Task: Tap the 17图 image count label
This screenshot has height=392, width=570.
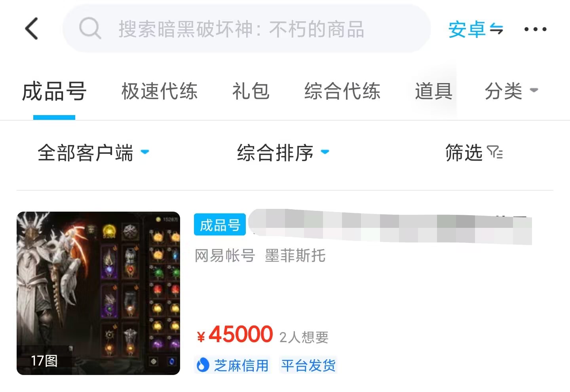Action: (x=44, y=360)
